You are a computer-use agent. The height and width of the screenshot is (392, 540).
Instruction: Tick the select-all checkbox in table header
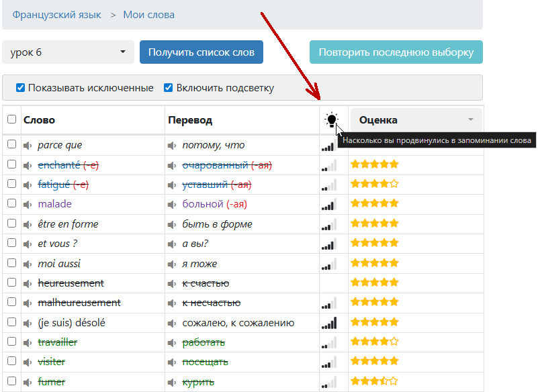11,119
